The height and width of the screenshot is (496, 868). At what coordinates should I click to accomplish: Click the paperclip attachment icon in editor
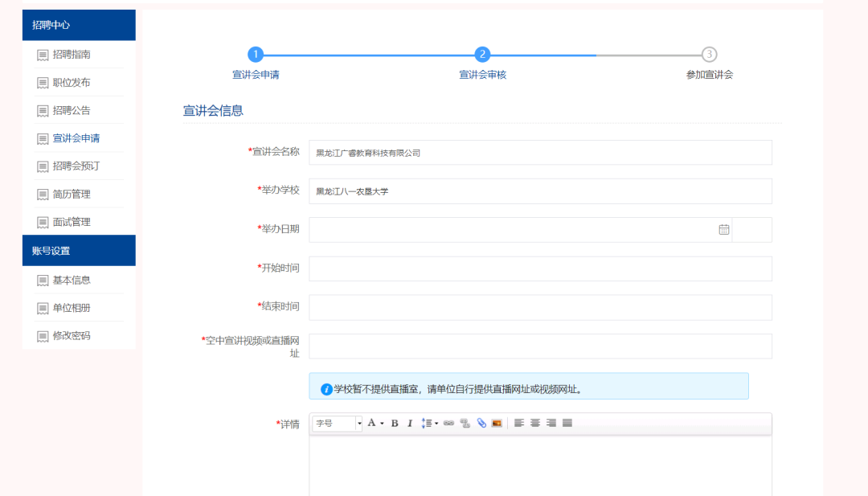coord(481,424)
